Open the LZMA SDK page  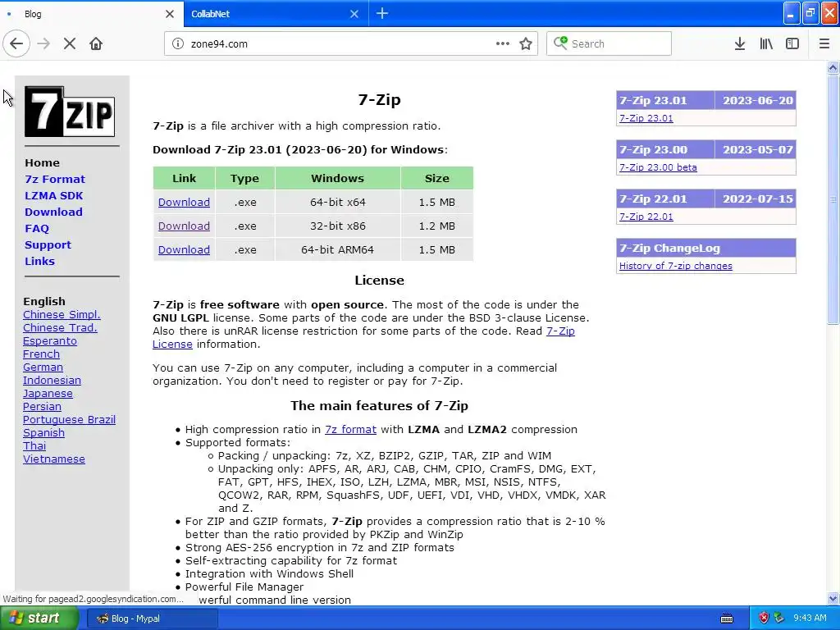click(x=53, y=195)
